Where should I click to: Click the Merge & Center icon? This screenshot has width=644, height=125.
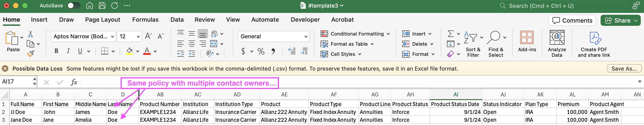point(214,44)
